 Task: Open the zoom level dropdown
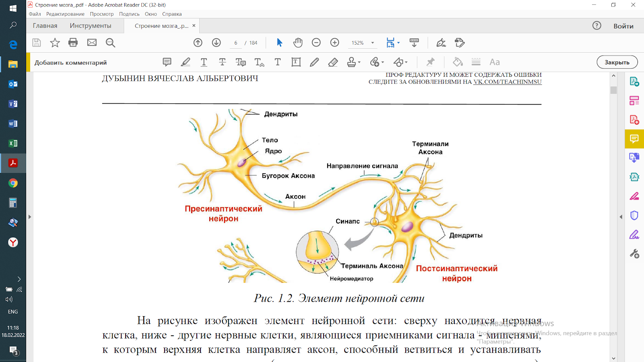pyautogui.click(x=373, y=43)
